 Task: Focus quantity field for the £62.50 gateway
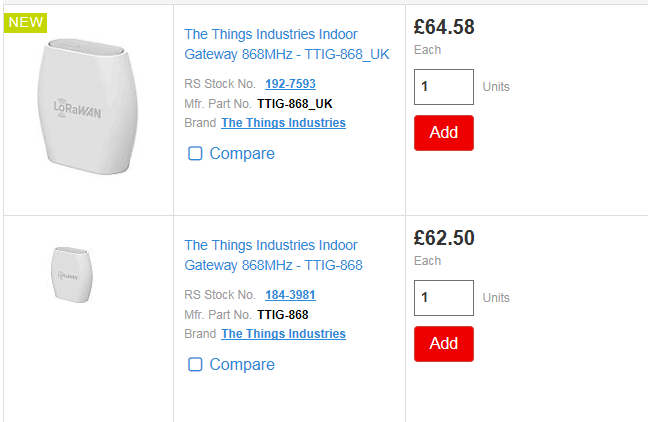point(444,298)
